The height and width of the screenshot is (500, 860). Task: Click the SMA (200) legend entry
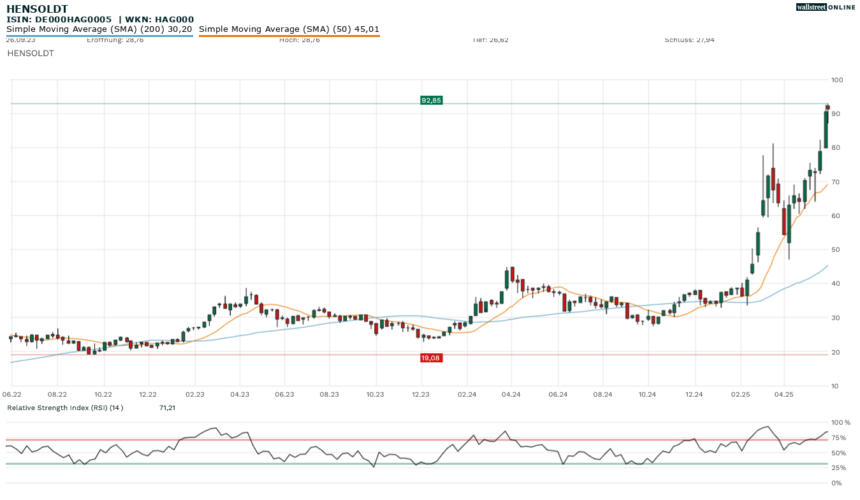click(x=99, y=29)
